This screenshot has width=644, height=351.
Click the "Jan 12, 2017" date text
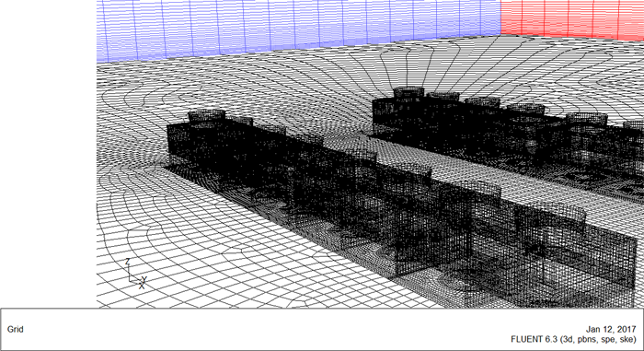(x=611, y=329)
